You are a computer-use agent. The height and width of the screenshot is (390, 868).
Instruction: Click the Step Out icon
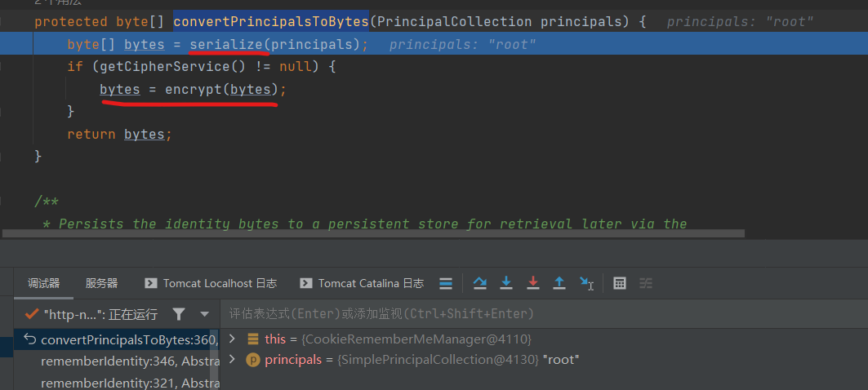(559, 283)
